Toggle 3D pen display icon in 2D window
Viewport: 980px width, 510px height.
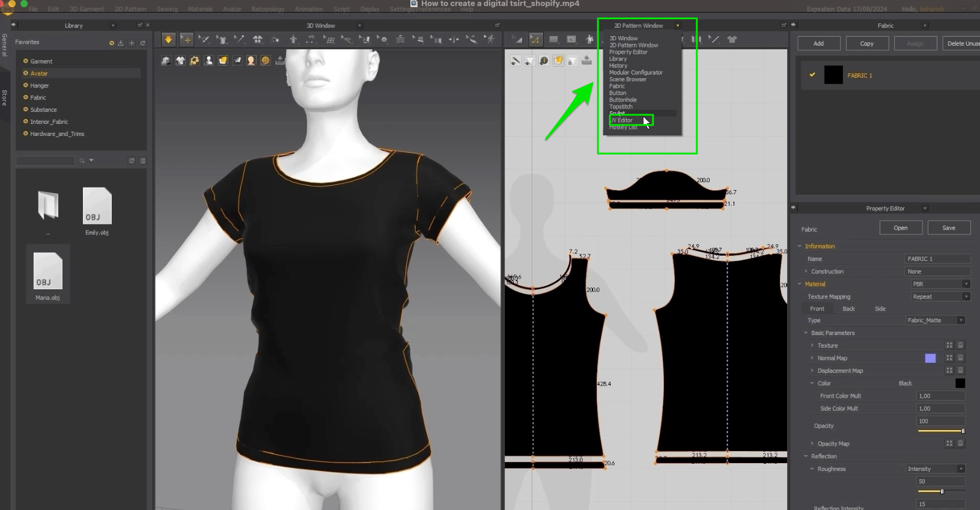tap(516, 61)
